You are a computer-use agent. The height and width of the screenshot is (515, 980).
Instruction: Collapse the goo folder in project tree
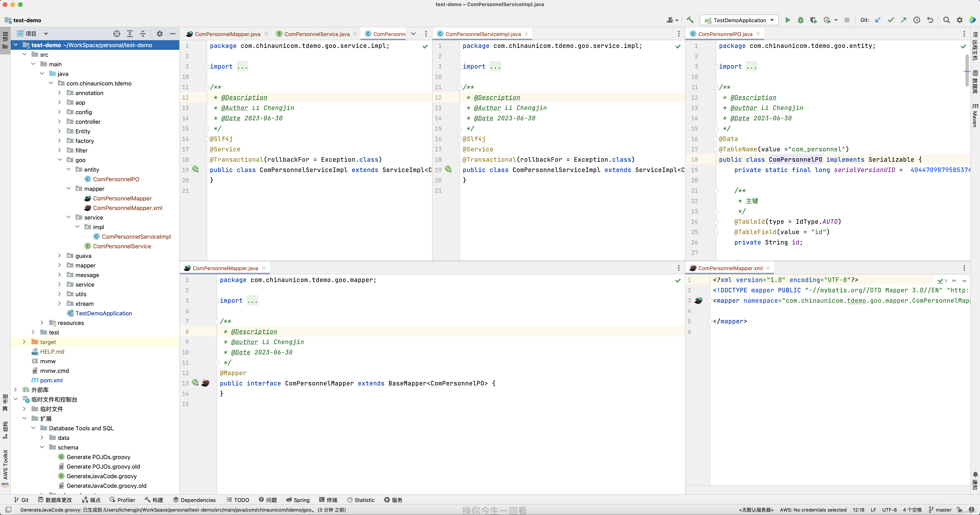(x=60, y=160)
